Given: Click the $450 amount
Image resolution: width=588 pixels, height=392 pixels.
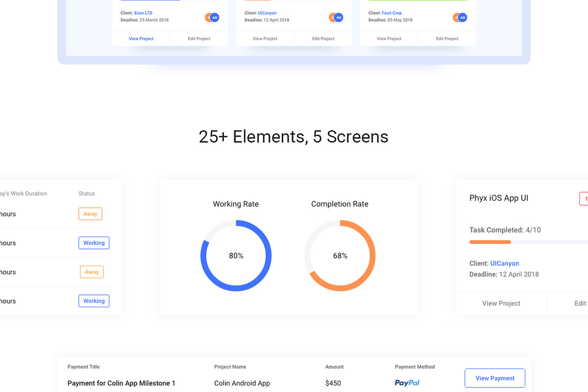Looking at the screenshot, I should pyautogui.click(x=333, y=383).
